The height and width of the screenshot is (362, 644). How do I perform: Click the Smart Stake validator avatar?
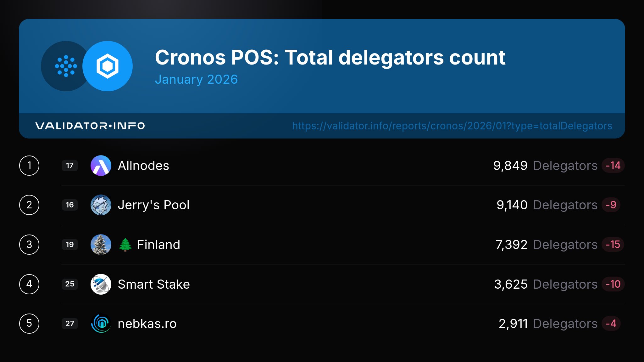pos(101,284)
